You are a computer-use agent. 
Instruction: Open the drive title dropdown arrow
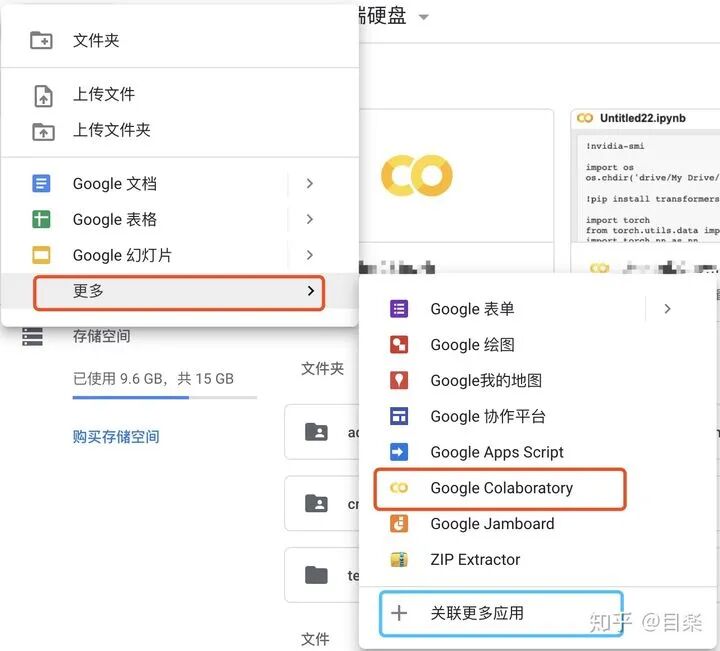(423, 17)
